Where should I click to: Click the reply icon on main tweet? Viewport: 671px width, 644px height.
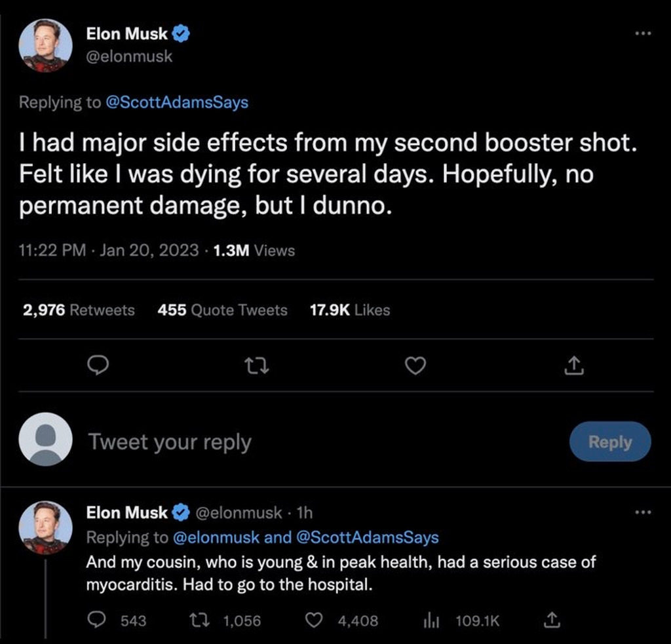98,366
